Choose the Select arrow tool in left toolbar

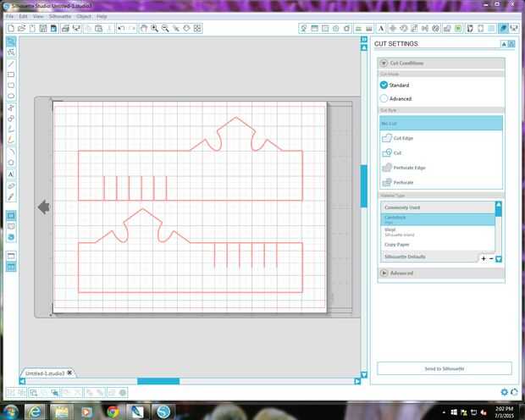click(x=11, y=41)
